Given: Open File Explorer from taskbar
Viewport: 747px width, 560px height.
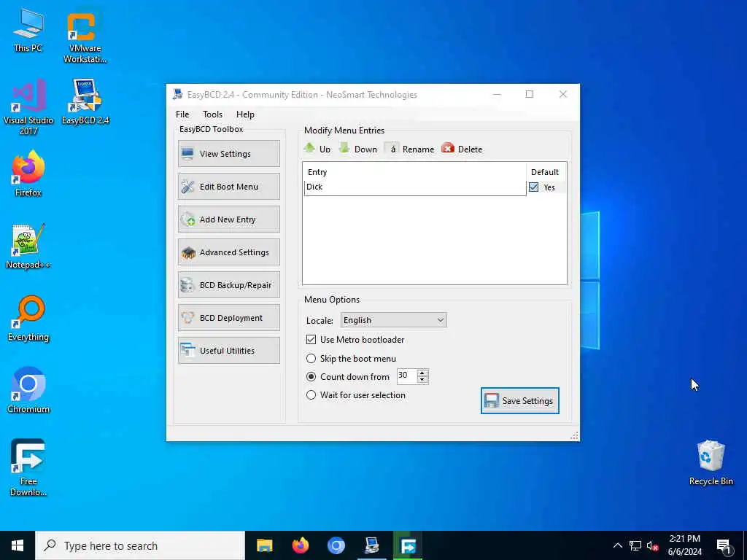Looking at the screenshot, I should tap(264, 545).
